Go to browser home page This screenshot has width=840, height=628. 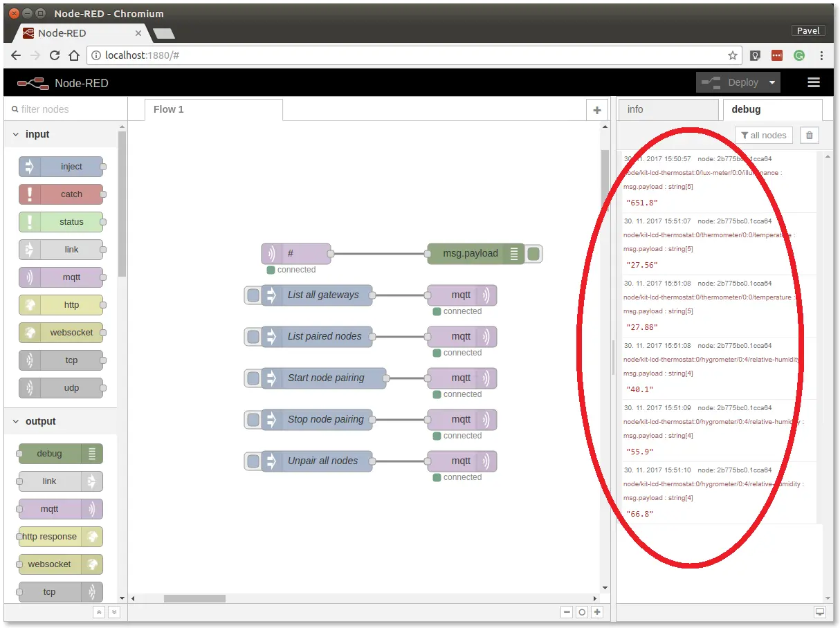point(74,55)
